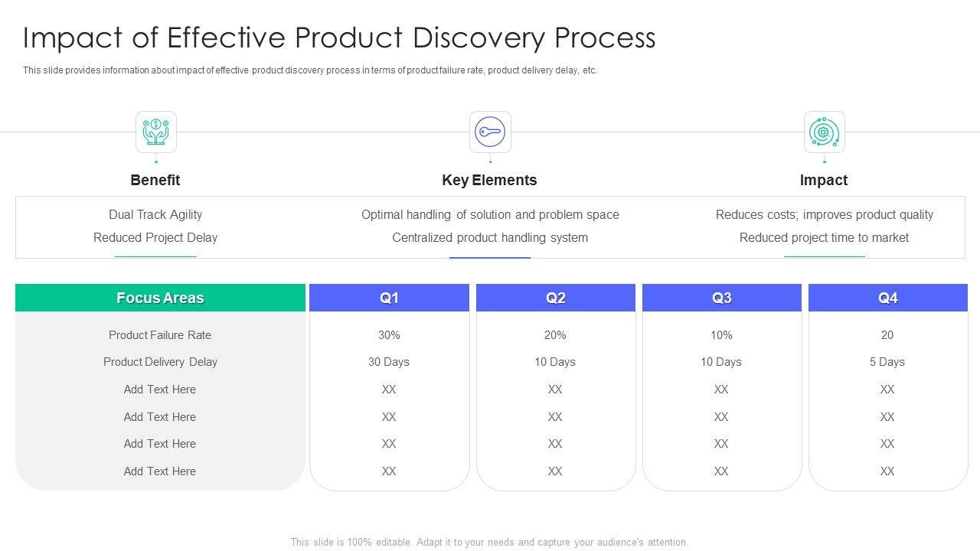Click the Dual Track Agility text

pos(155,215)
